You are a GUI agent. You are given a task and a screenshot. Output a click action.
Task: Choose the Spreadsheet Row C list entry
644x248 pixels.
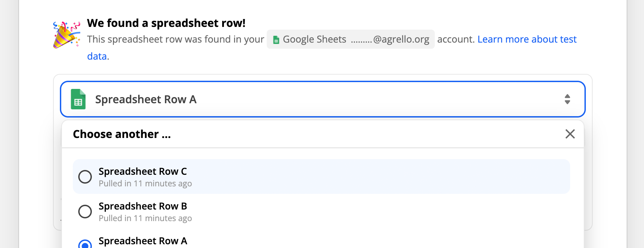pos(321,176)
